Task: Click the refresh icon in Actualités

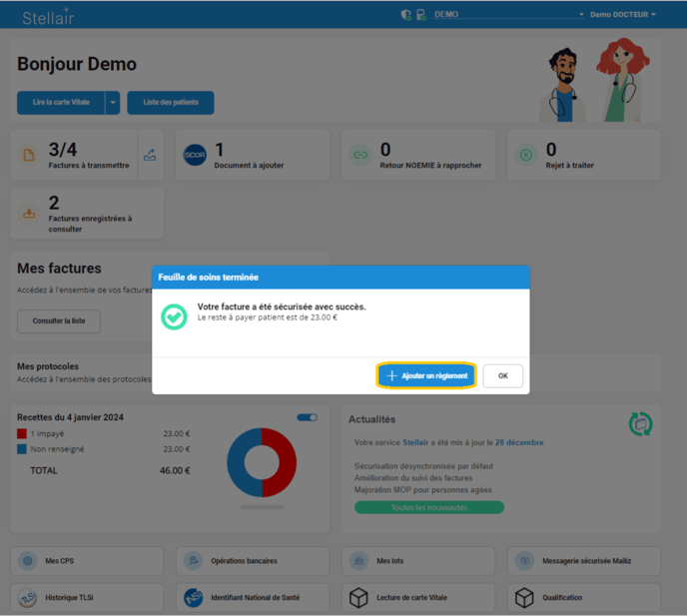Action: pos(640,423)
